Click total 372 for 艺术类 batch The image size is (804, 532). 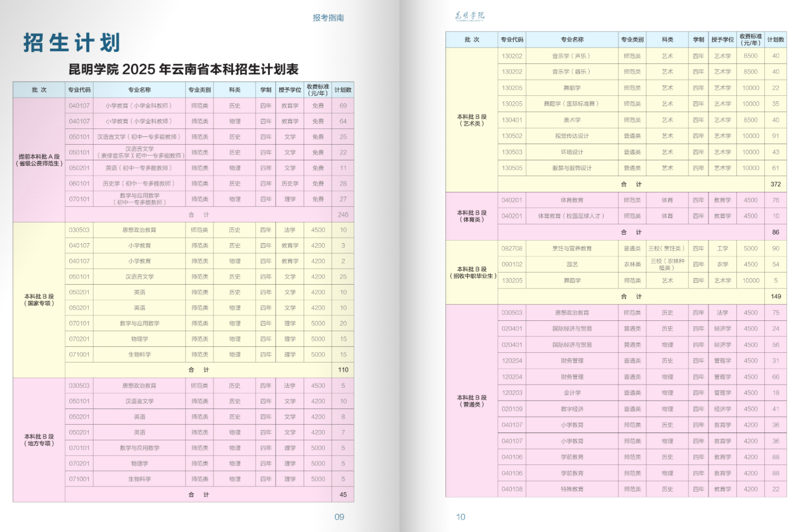[x=776, y=183]
